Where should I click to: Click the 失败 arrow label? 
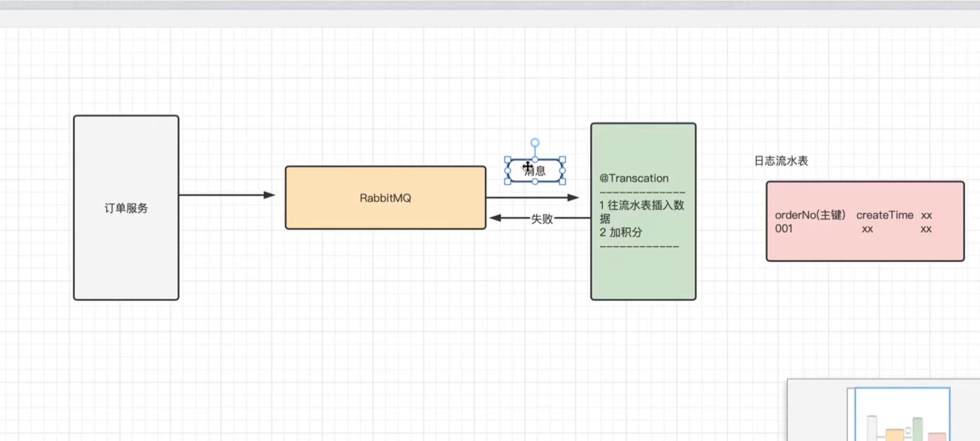click(542, 219)
